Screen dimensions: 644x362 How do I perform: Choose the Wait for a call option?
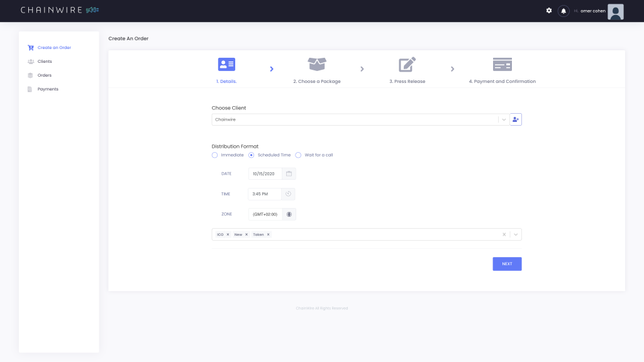[299, 155]
